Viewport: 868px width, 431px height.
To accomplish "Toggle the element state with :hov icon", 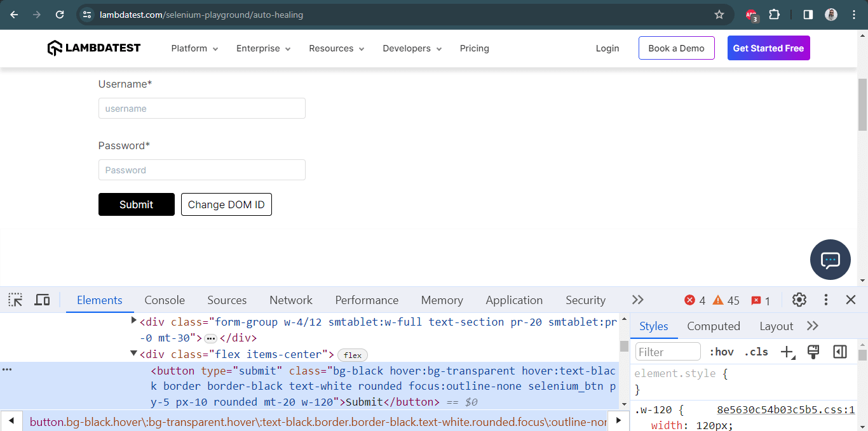I will [x=721, y=351].
